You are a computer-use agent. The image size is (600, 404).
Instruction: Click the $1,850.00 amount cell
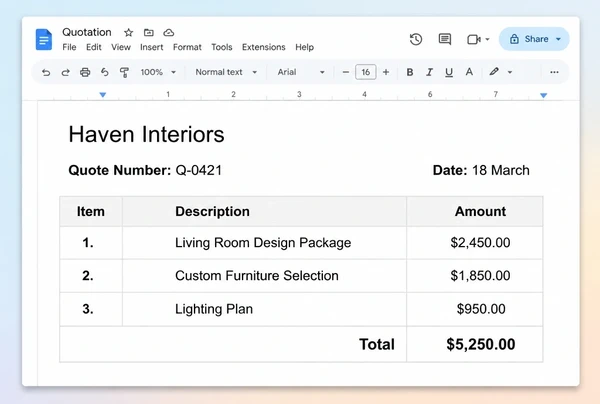point(474,276)
